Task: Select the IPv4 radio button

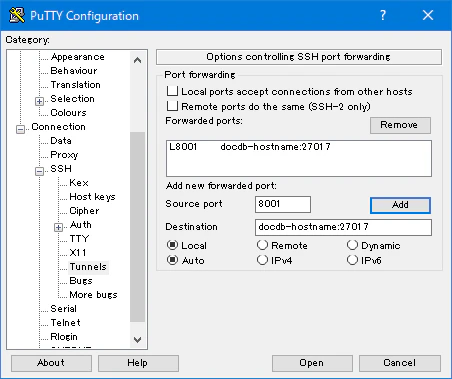Action: [x=262, y=260]
